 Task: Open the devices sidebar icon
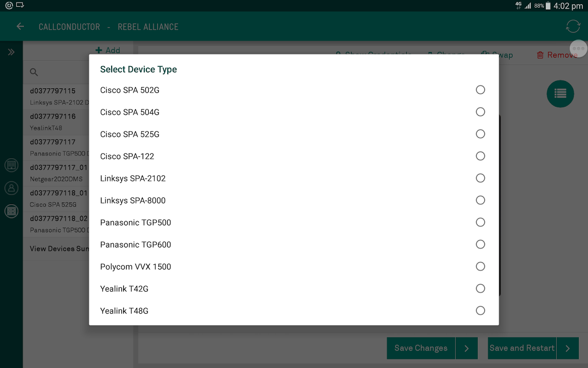coord(11,211)
